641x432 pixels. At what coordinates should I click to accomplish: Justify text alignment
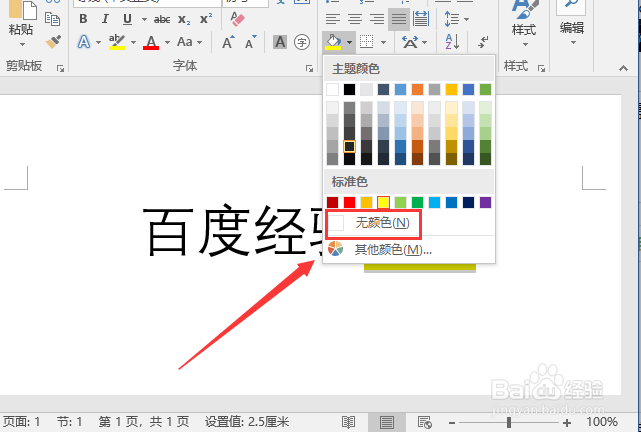[x=399, y=19]
